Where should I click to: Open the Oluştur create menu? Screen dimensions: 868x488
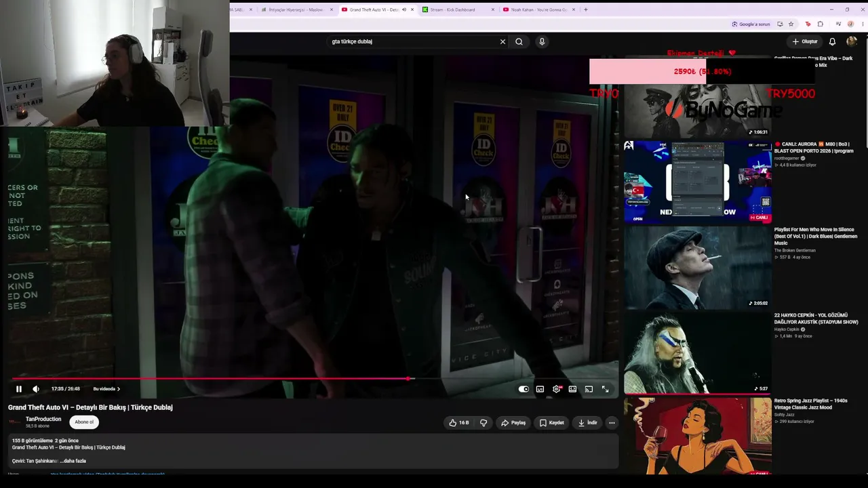805,41
